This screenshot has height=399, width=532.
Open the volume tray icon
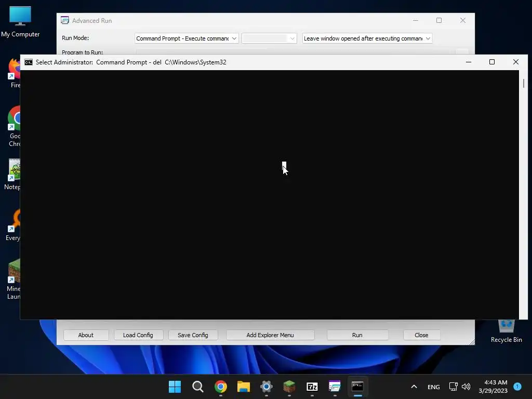(466, 387)
